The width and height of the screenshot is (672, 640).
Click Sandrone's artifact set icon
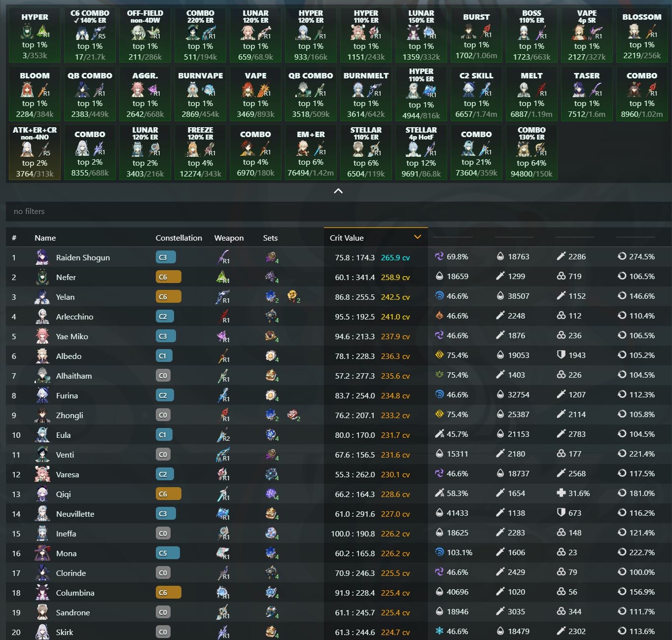(271, 612)
